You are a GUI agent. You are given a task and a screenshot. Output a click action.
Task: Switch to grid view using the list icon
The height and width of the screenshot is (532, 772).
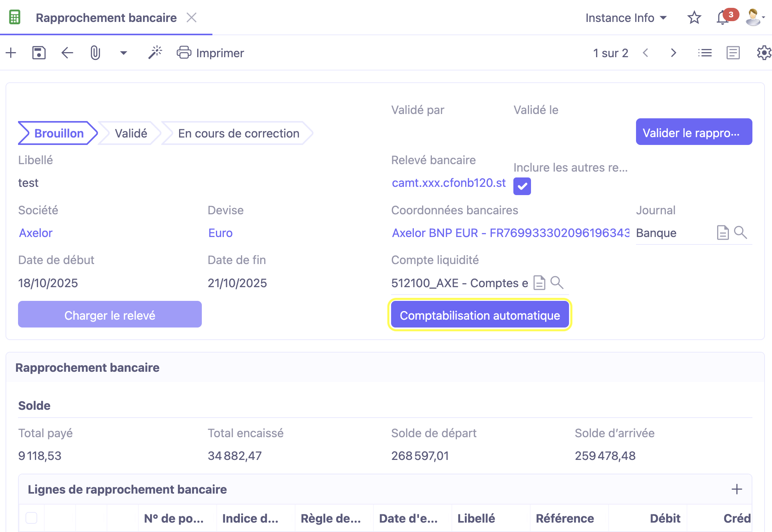(704, 53)
